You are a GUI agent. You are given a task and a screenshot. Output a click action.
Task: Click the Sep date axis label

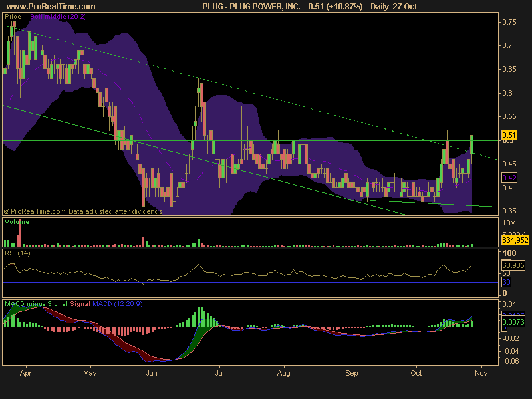(x=352, y=373)
